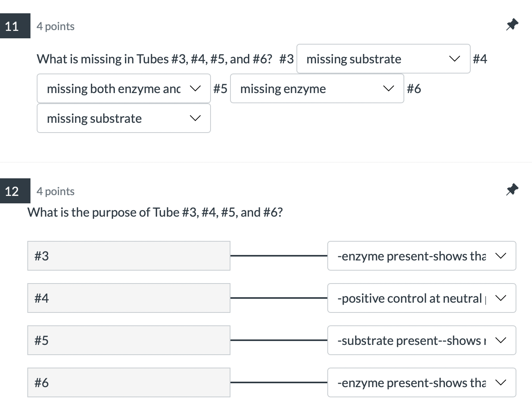Expand the purpose dropdown matched to #6
Image resolution: width=532 pixels, height=420 pixels.
click(x=422, y=382)
